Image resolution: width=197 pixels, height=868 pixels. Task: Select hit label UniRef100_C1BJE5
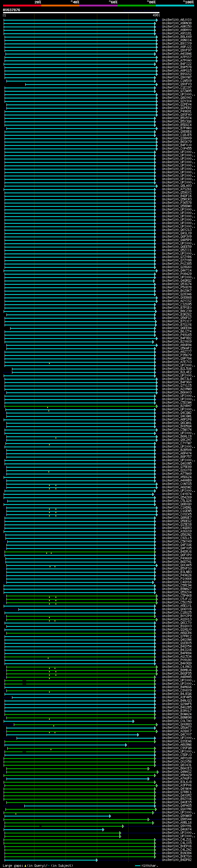[x=177, y=135]
